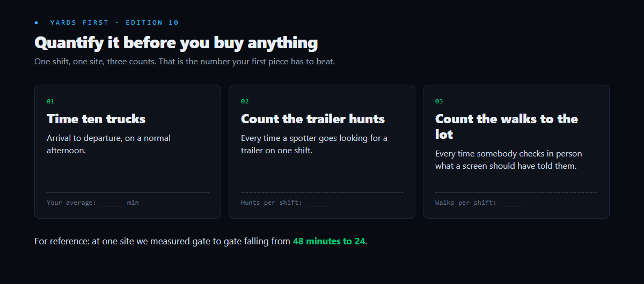
Task: Click the spotter looking for a trailer description
Action: click(x=314, y=144)
